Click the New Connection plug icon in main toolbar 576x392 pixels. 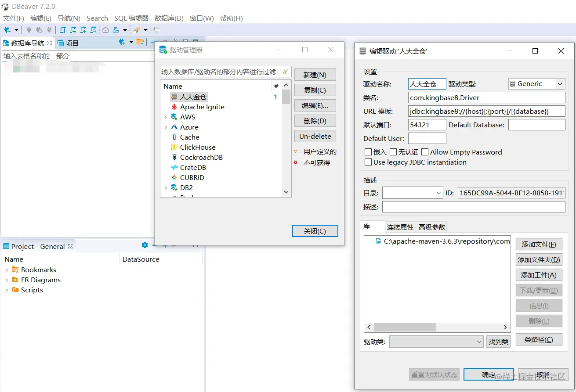click(x=8, y=30)
